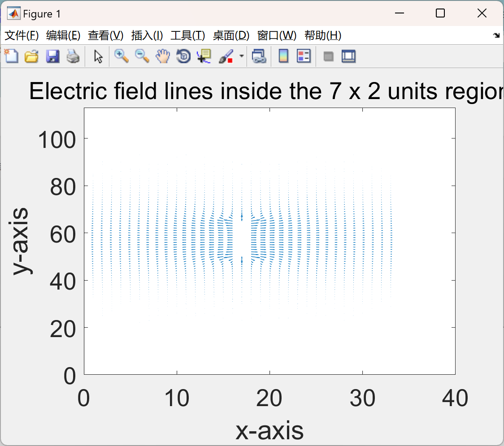This screenshot has height=446, width=504.
Task: Select the Brush data tool
Action: pos(226,56)
